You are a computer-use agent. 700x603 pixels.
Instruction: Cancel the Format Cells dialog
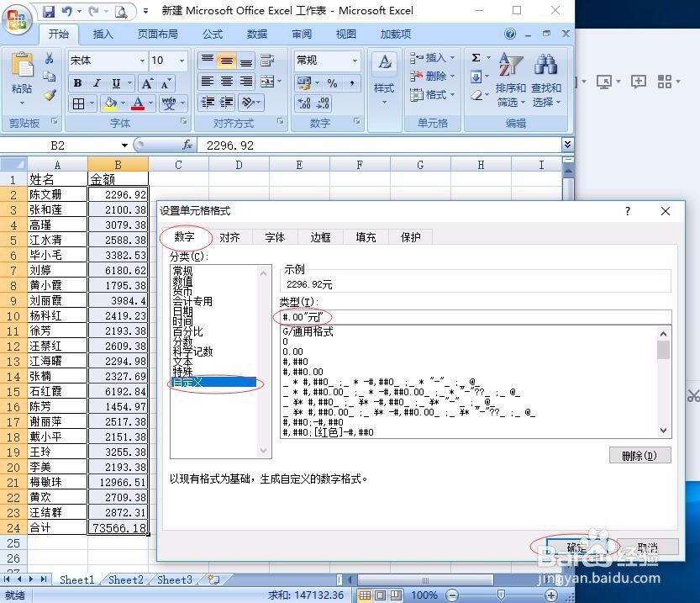point(647,547)
